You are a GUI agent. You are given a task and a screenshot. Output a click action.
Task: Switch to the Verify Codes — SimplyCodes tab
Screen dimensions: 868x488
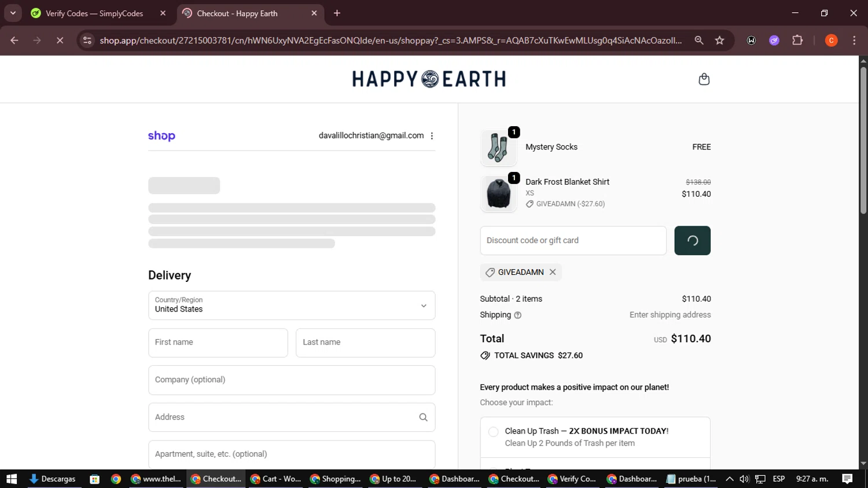[x=94, y=13]
